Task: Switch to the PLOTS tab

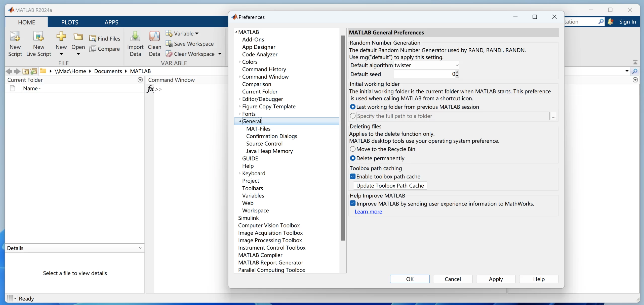Action: coord(70,22)
